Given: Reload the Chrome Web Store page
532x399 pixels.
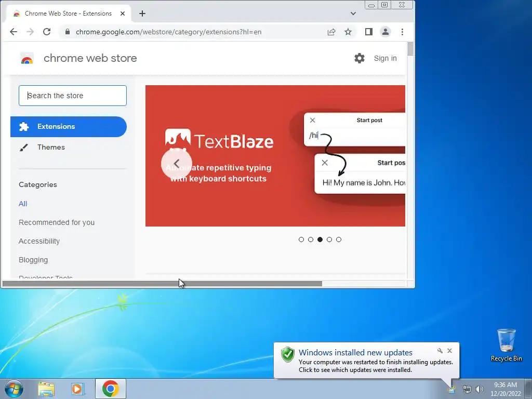Looking at the screenshot, I should [47, 32].
